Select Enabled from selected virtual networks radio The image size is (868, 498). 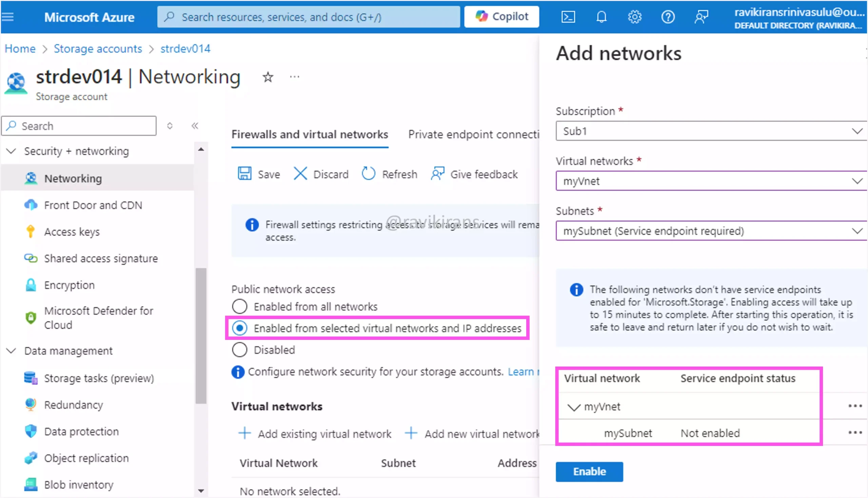239,328
